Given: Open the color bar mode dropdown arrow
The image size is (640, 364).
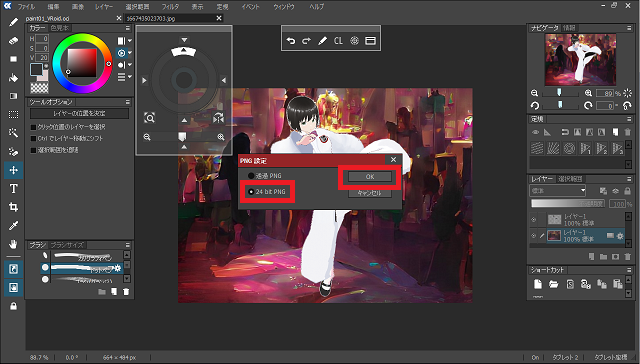Looking at the screenshot, I should 130,41.
